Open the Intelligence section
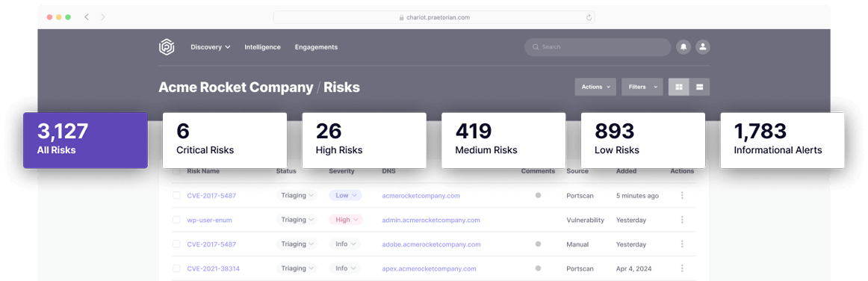The image size is (868, 281). 262,47
